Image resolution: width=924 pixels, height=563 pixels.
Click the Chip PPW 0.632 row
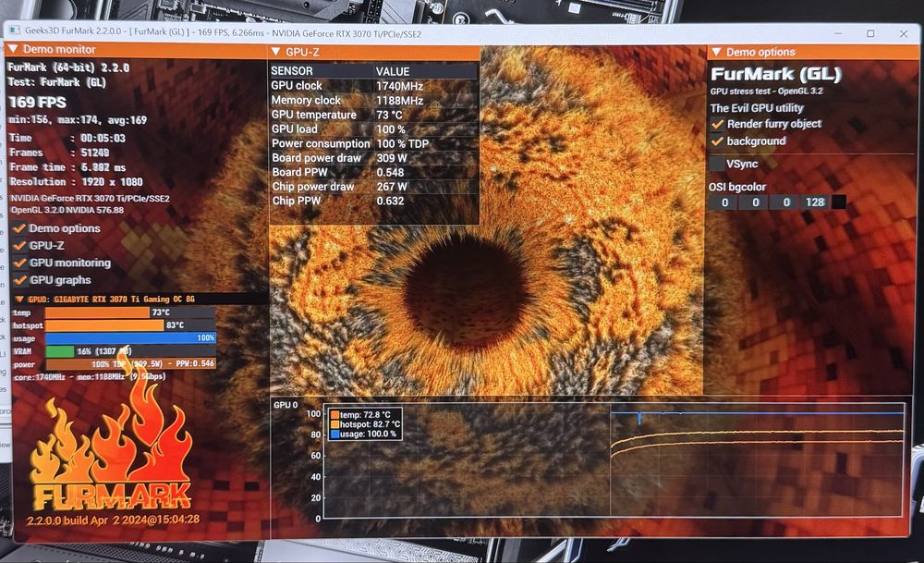pyautogui.click(x=373, y=201)
